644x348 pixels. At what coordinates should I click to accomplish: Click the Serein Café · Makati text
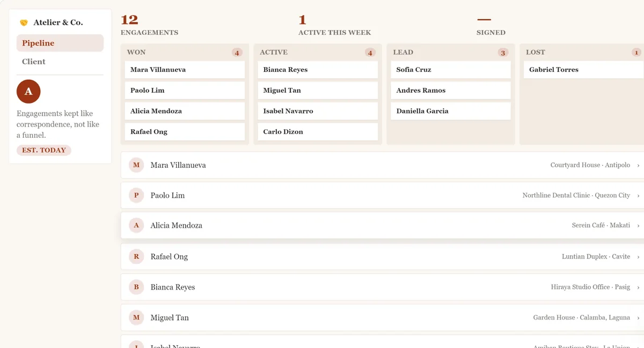[x=601, y=225]
